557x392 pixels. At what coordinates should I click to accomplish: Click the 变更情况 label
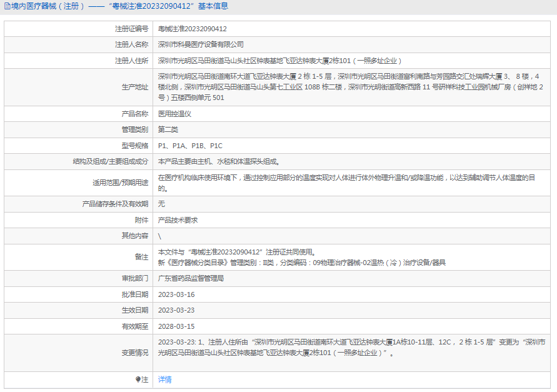click(x=134, y=353)
